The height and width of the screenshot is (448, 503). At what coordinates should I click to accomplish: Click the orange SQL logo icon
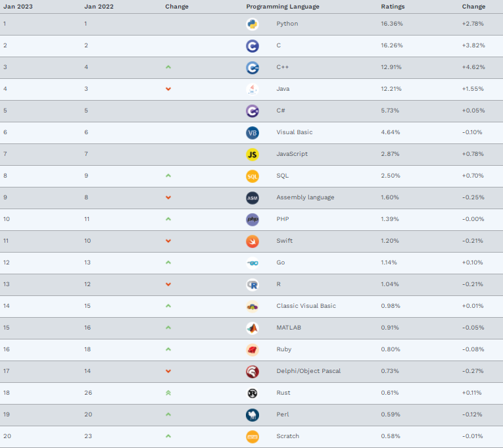pyautogui.click(x=252, y=176)
